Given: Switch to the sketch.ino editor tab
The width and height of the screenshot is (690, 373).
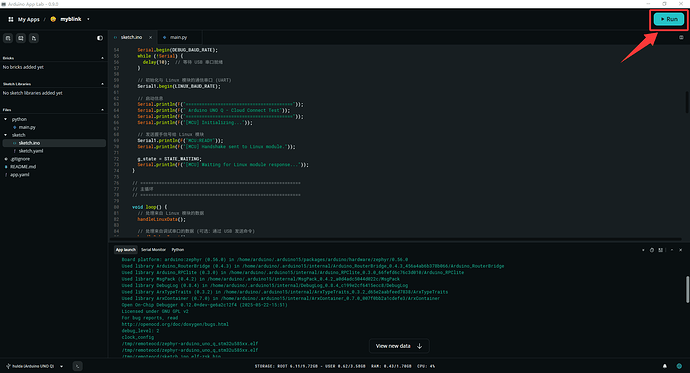Looking at the screenshot, I should pyautogui.click(x=131, y=37).
